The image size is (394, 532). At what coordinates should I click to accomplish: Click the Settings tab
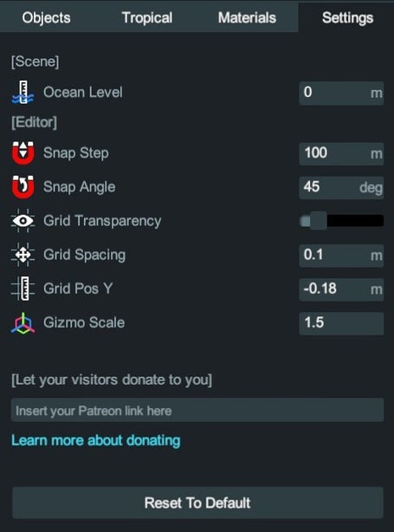coord(347,17)
